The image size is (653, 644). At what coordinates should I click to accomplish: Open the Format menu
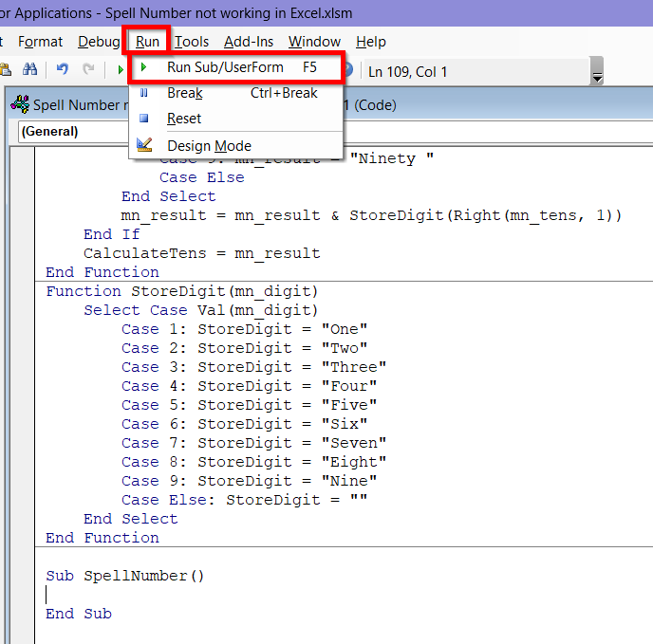[x=41, y=42]
